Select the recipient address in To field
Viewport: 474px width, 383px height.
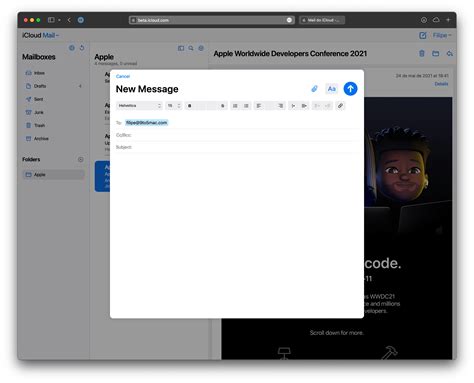coord(147,123)
